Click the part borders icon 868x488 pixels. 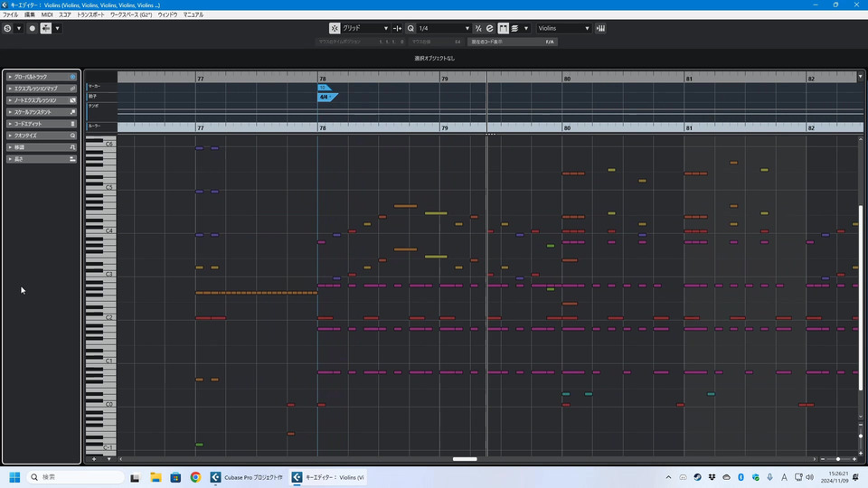point(503,28)
